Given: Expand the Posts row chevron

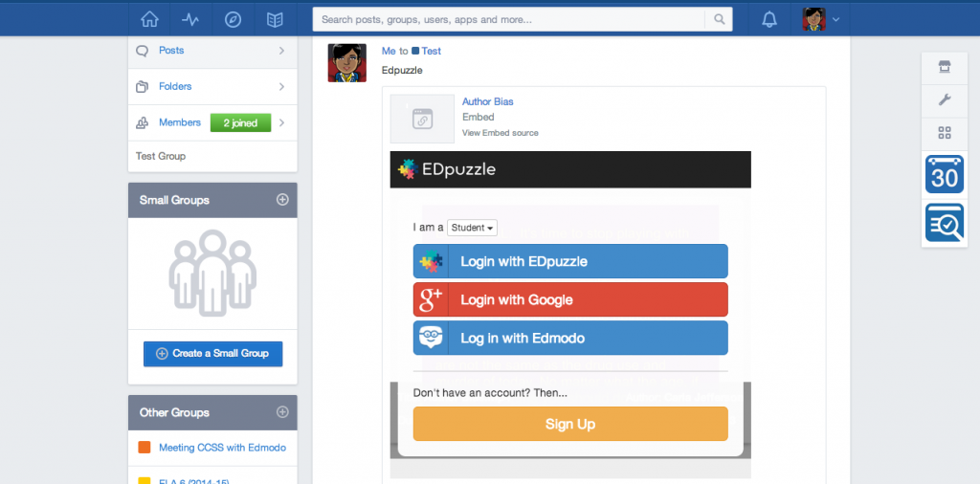Looking at the screenshot, I should tap(282, 50).
